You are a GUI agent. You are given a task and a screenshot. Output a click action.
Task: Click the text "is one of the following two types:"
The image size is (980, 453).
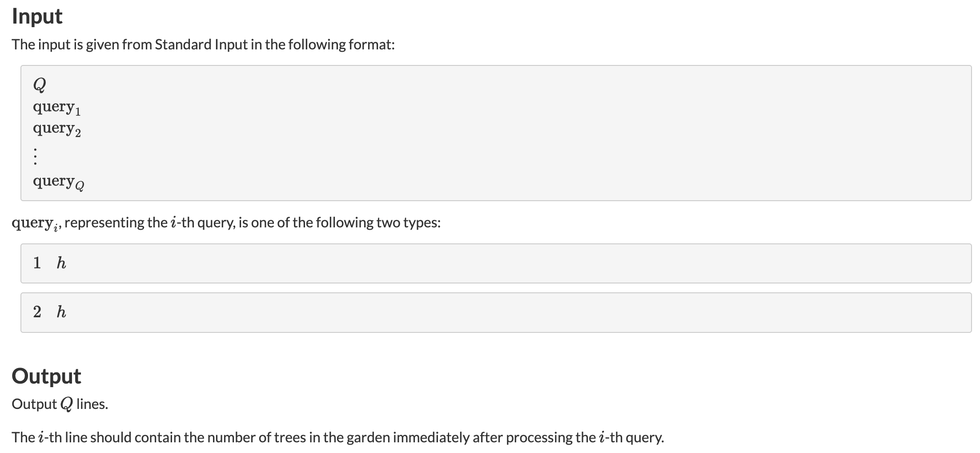(x=339, y=222)
